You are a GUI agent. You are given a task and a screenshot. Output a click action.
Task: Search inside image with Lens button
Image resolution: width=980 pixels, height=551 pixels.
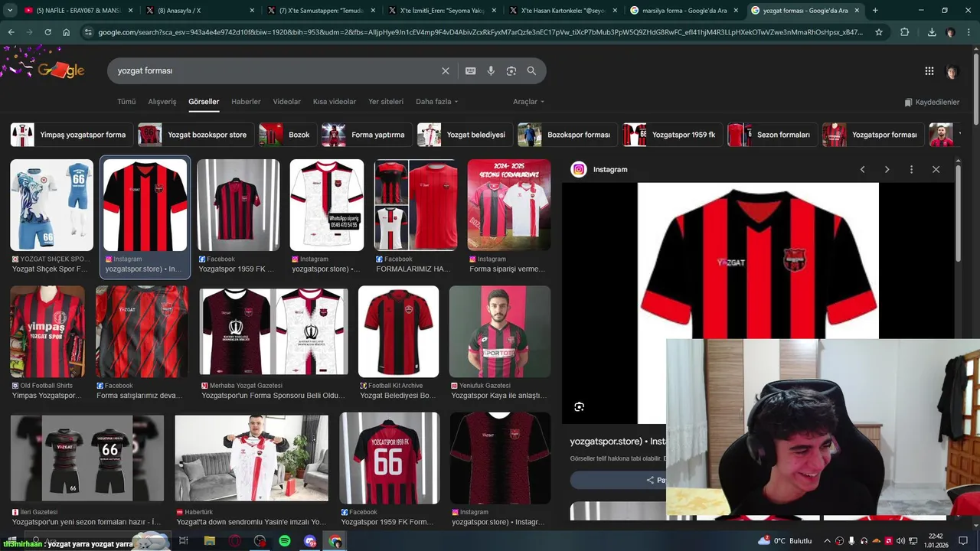[579, 406]
